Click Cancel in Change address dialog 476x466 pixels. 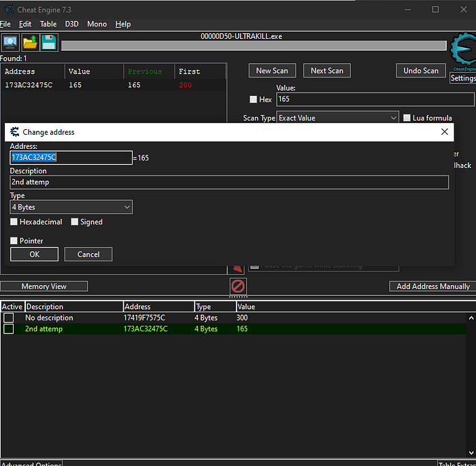[x=88, y=254]
